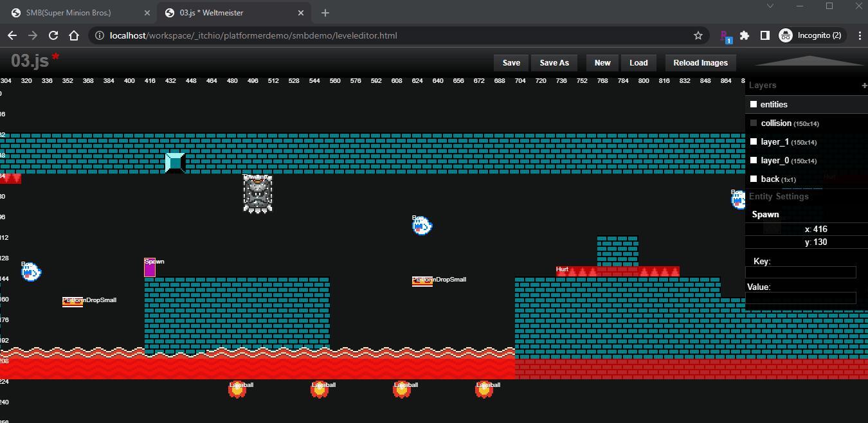
Task: Click the Reload Images button
Action: coord(700,62)
